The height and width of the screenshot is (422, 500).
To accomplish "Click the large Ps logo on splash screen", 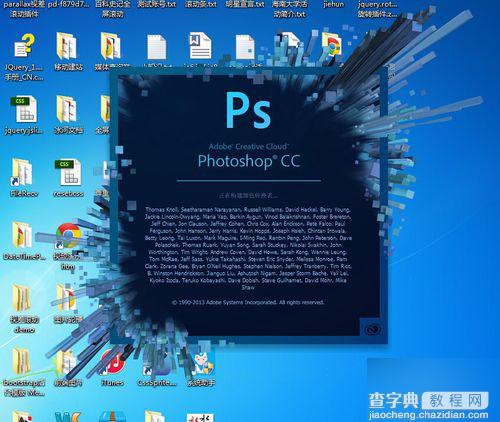I will pos(248,110).
